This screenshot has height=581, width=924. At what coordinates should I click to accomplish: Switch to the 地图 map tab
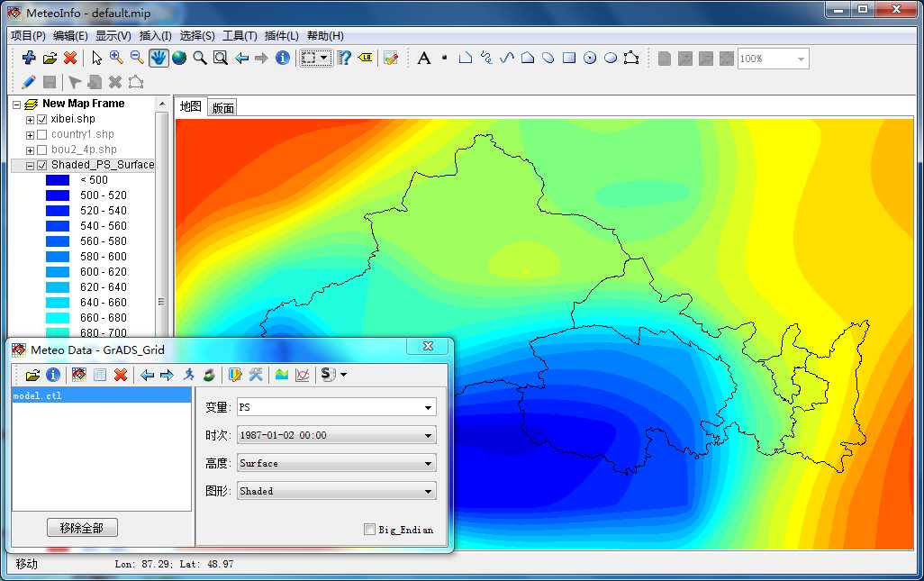click(x=191, y=106)
